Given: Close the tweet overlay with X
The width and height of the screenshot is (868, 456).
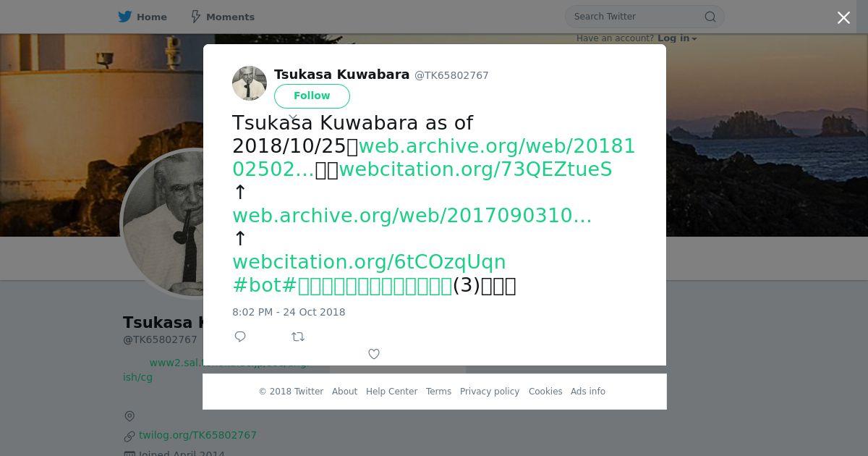Looking at the screenshot, I should click(843, 18).
